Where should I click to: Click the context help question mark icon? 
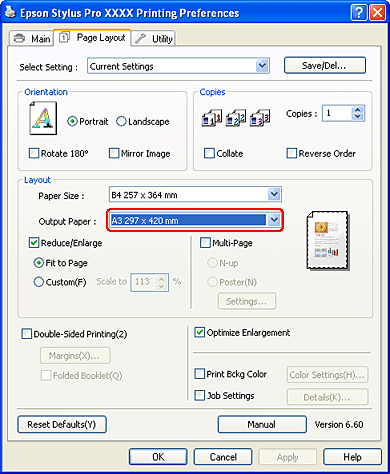click(359, 13)
